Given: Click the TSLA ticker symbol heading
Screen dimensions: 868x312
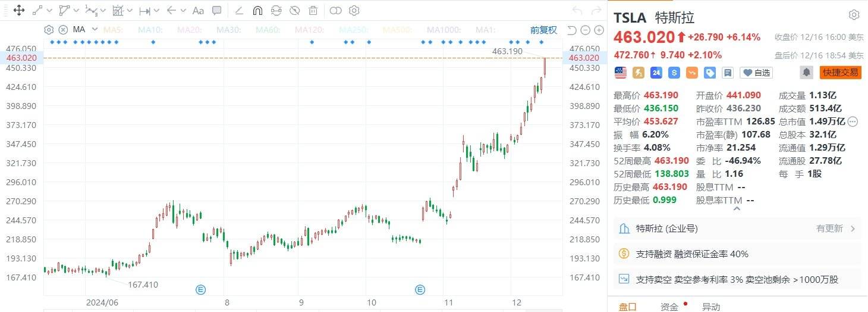Looking at the screenshot, I should point(630,17).
